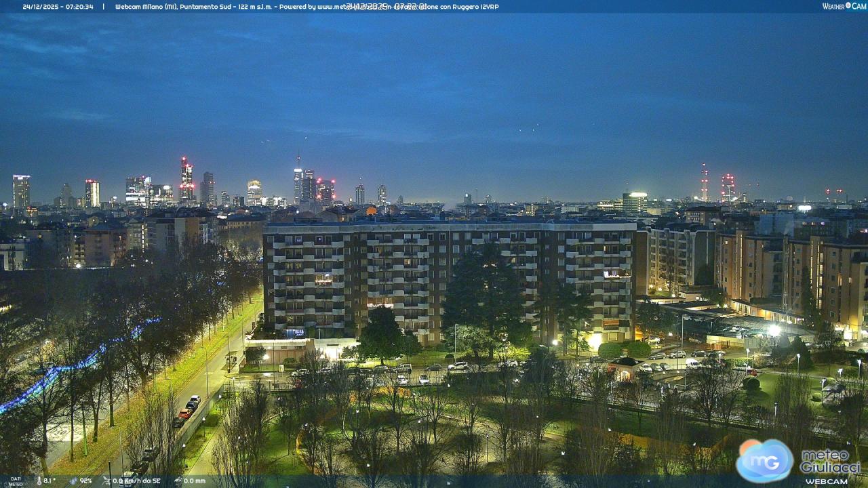868x488 pixels.
Task: Click the WeatherCAM logo at top right
Action: 844,6
